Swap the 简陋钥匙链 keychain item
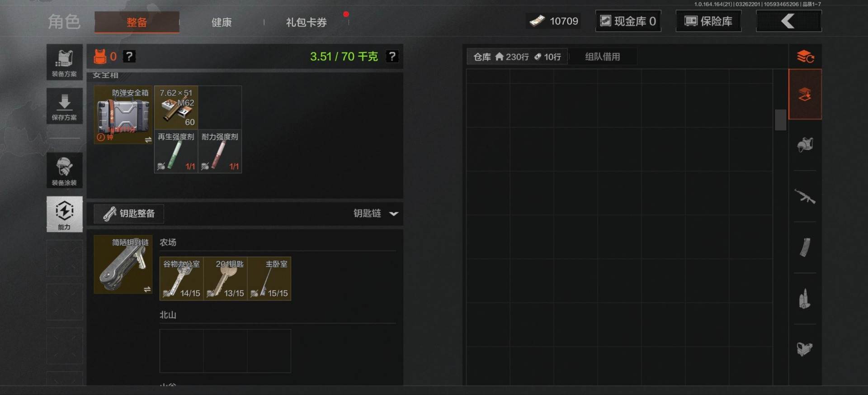This screenshot has height=395, width=868. coord(147,289)
